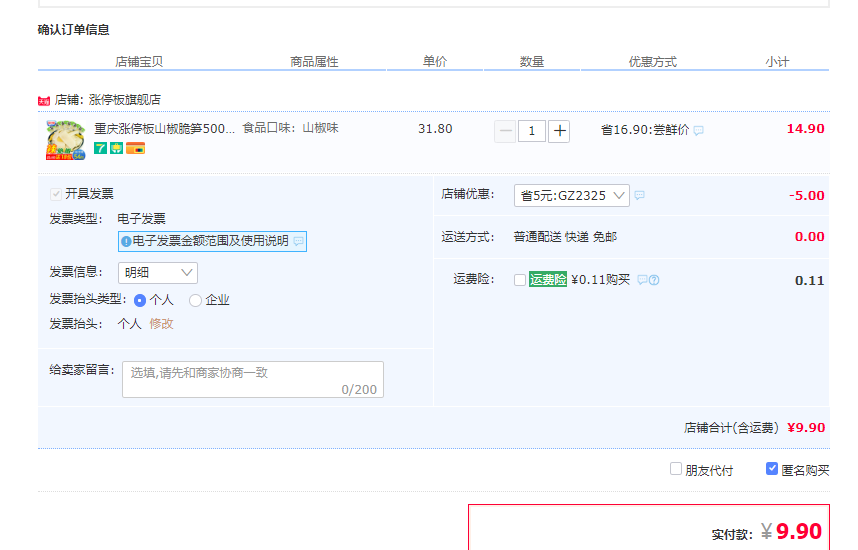
Task: Click the 电子发票 invoice type value
Action: pos(141,219)
